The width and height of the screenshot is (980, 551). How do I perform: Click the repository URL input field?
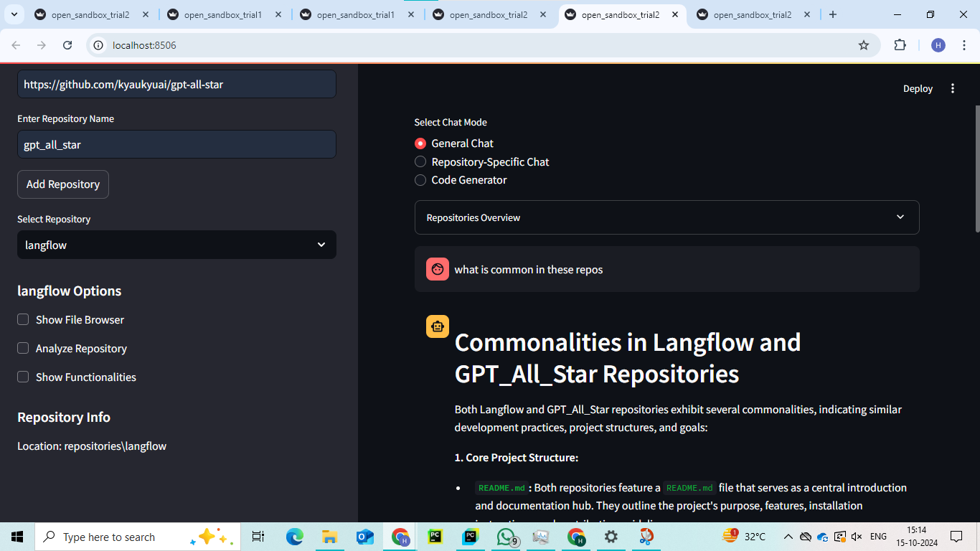176,84
